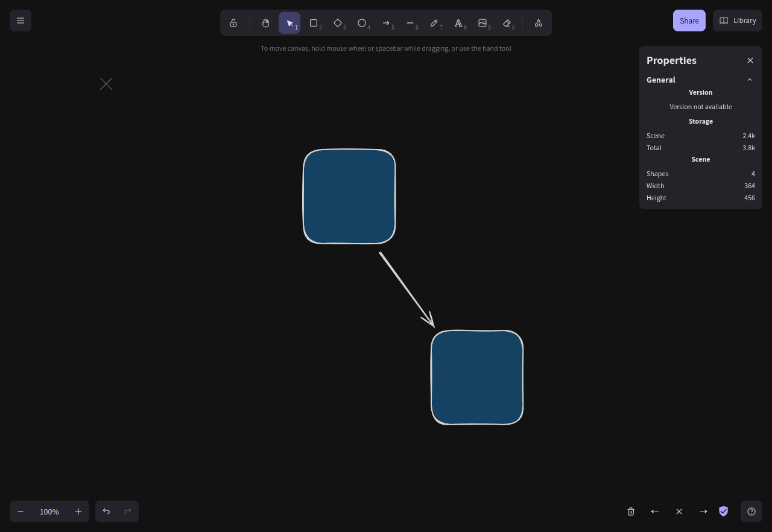Screen dimensions: 772x532
Task: Activate the Eraser tool
Action: 507,23
